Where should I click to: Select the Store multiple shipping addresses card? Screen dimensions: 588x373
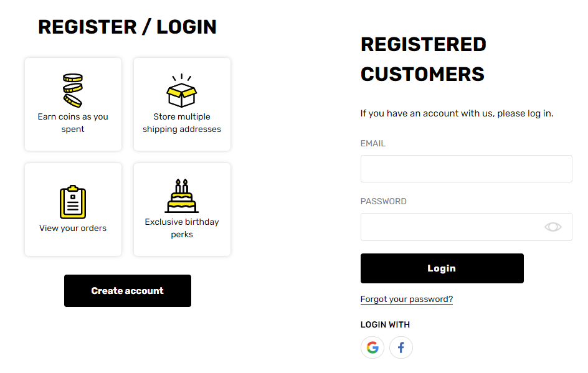(x=183, y=104)
